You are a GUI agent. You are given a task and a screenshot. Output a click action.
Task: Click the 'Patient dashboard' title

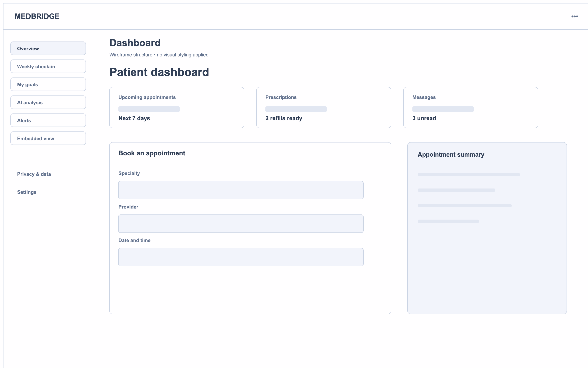[159, 72]
